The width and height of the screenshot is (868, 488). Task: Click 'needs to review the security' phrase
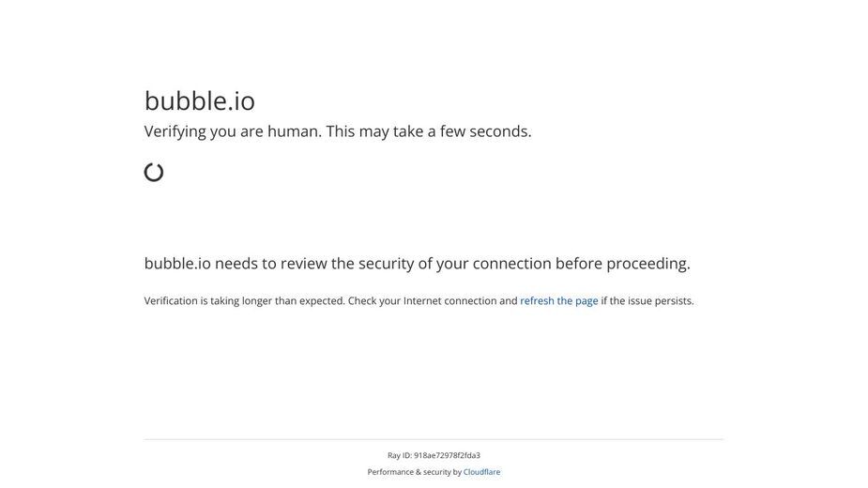[314, 264]
